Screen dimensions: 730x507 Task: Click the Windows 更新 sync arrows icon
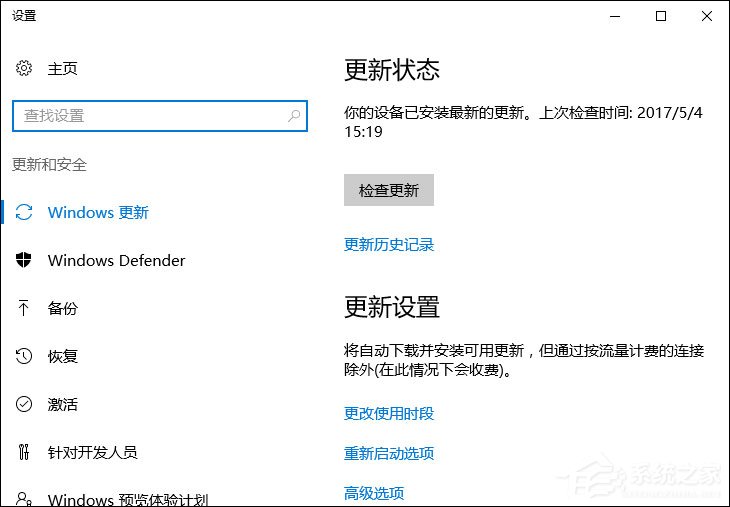click(x=24, y=212)
